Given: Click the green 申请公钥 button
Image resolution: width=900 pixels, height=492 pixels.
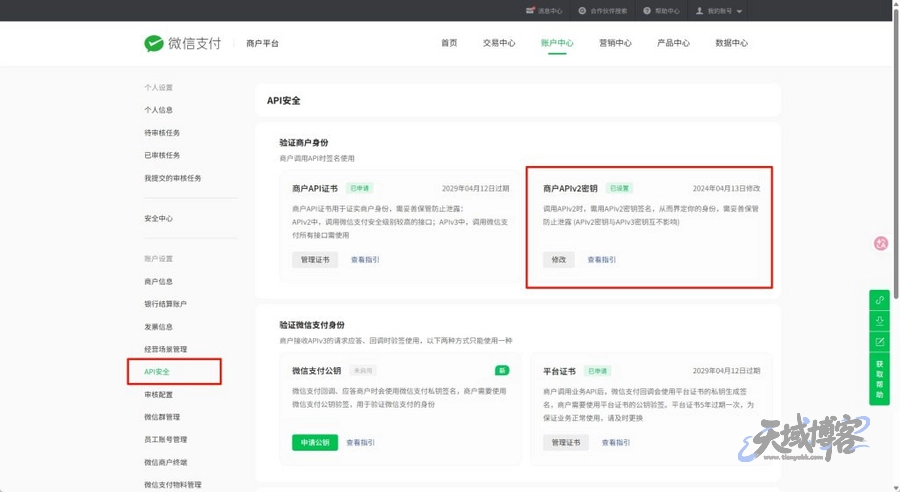Looking at the screenshot, I should point(315,442).
